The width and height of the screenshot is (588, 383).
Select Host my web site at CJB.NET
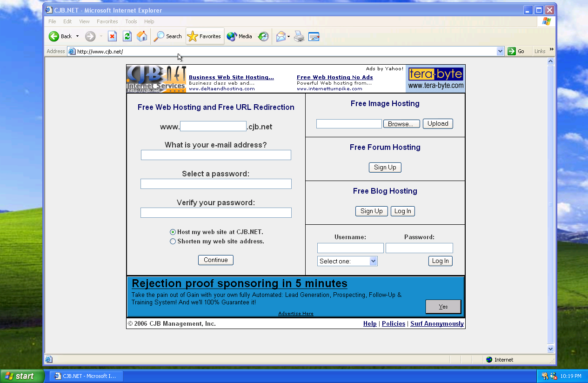click(x=173, y=232)
